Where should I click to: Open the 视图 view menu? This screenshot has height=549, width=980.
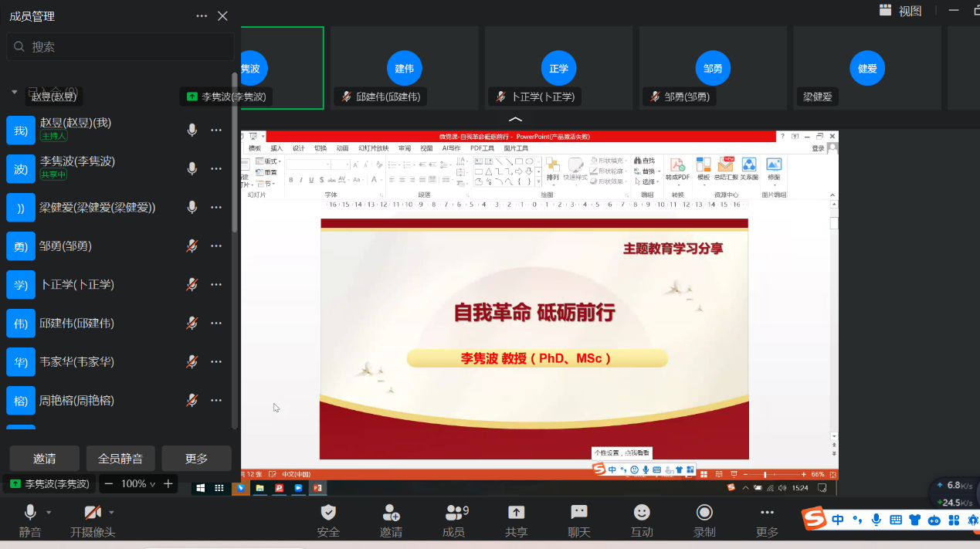click(x=901, y=10)
